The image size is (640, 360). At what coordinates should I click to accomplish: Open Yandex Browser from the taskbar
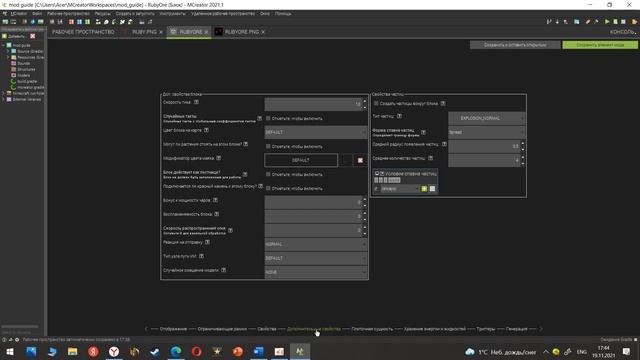pyautogui.click(x=114, y=351)
